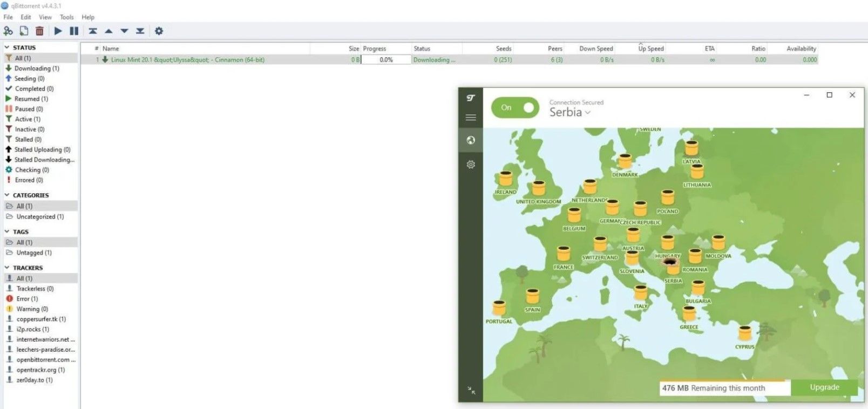Open qBittorrent options gear icon
This screenshot has width=868, height=409.
point(159,31)
